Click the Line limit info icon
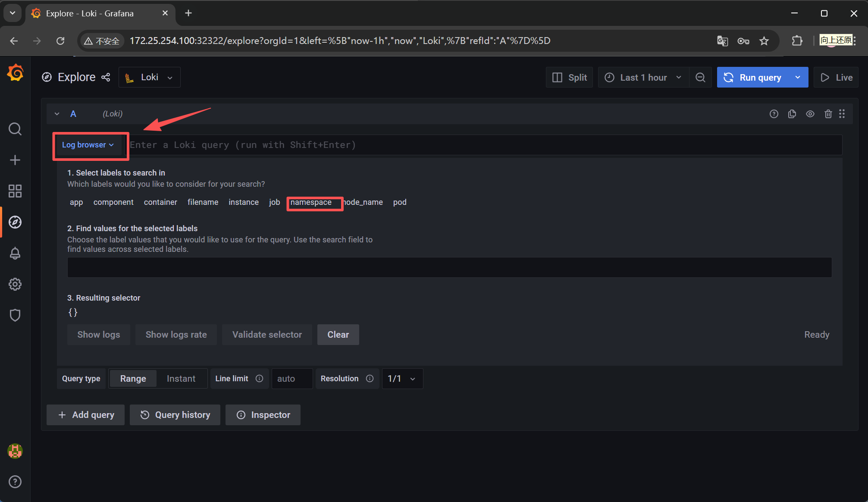 coord(260,378)
